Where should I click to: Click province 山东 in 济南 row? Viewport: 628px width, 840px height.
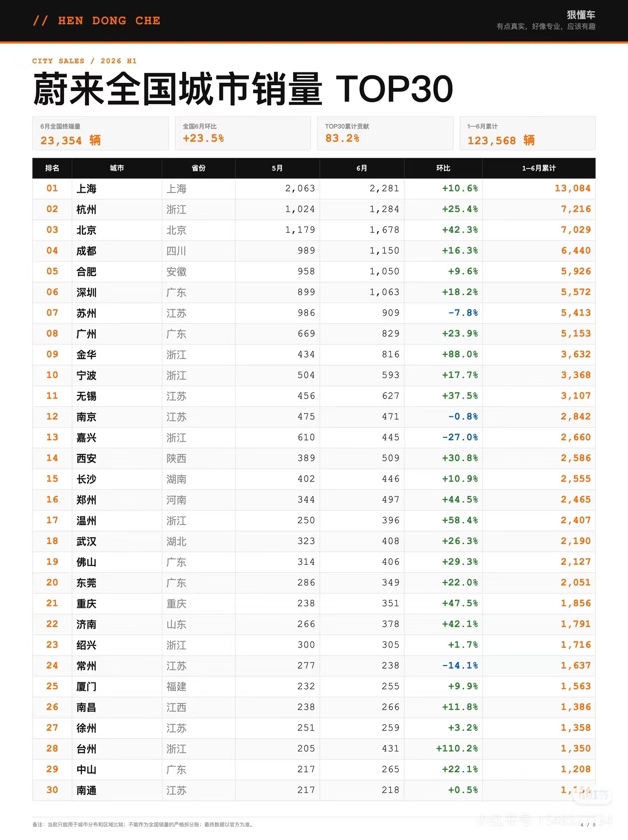(x=176, y=625)
